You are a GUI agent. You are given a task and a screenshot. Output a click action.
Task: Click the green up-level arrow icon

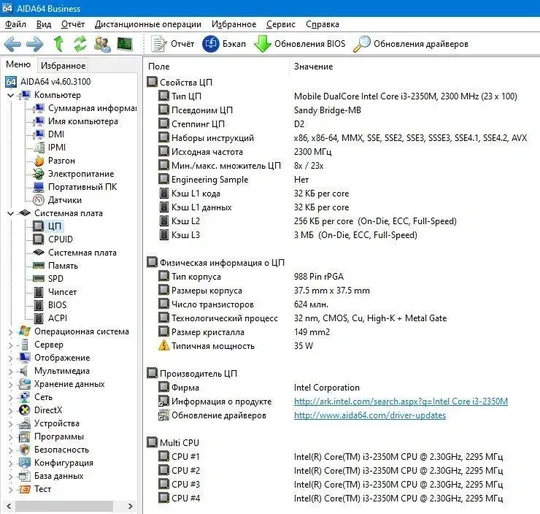coord(59,44)
